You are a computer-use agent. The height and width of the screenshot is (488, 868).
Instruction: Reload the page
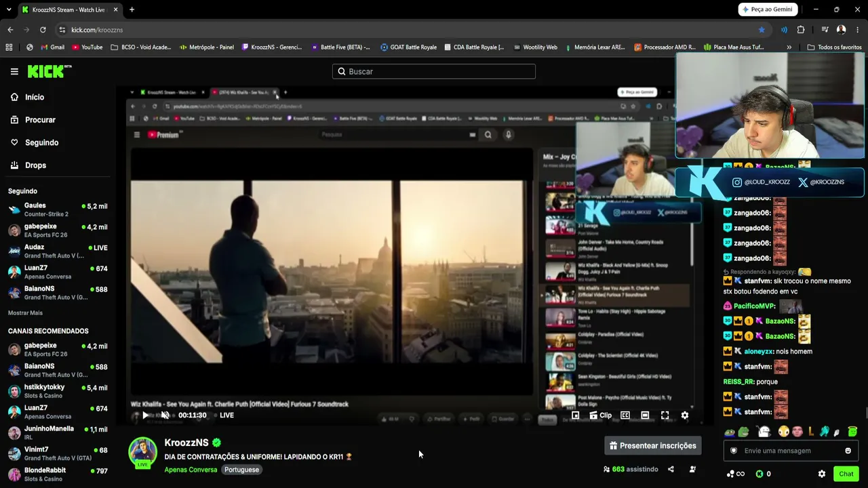click(x=43, y=30)
